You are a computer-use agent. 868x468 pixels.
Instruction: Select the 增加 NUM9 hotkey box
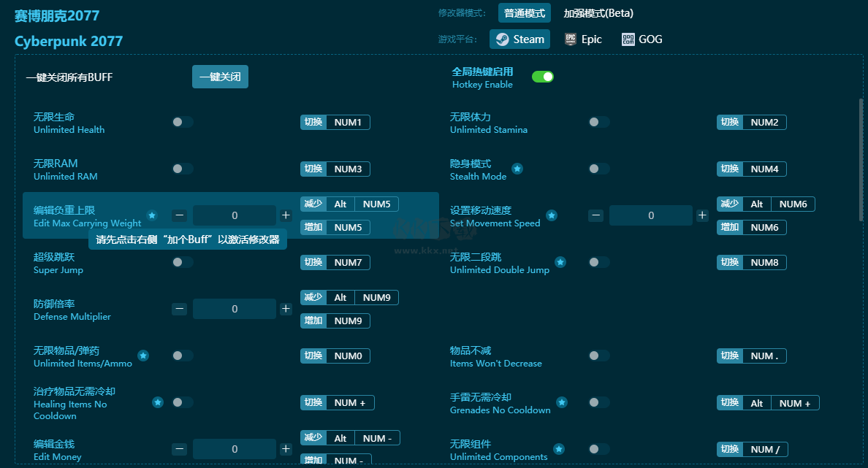click(335, 321)
